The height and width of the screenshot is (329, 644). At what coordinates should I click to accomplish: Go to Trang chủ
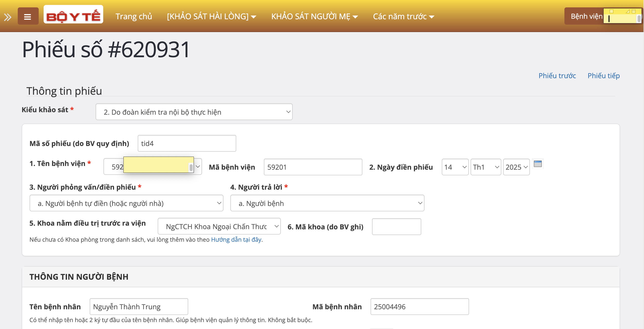pyautogui.click(x=134, y=17)
